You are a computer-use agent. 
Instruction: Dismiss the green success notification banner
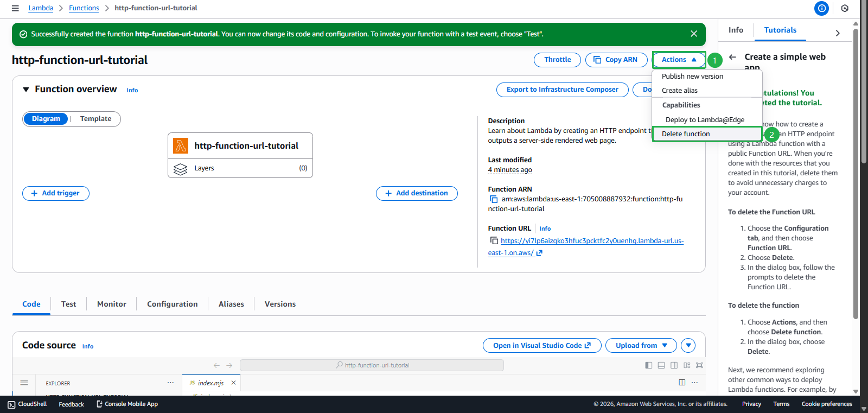coord(693,34)
